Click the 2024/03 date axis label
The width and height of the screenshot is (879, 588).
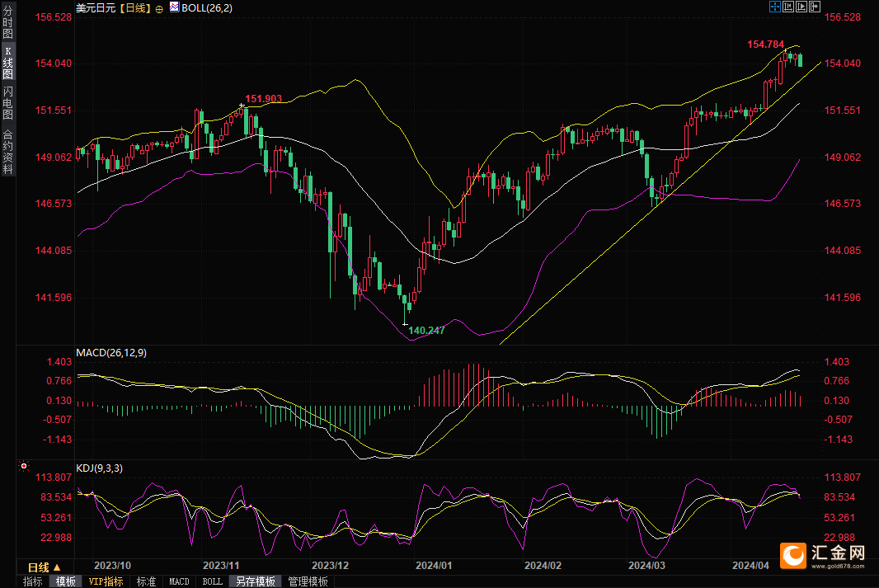[647, 565]
